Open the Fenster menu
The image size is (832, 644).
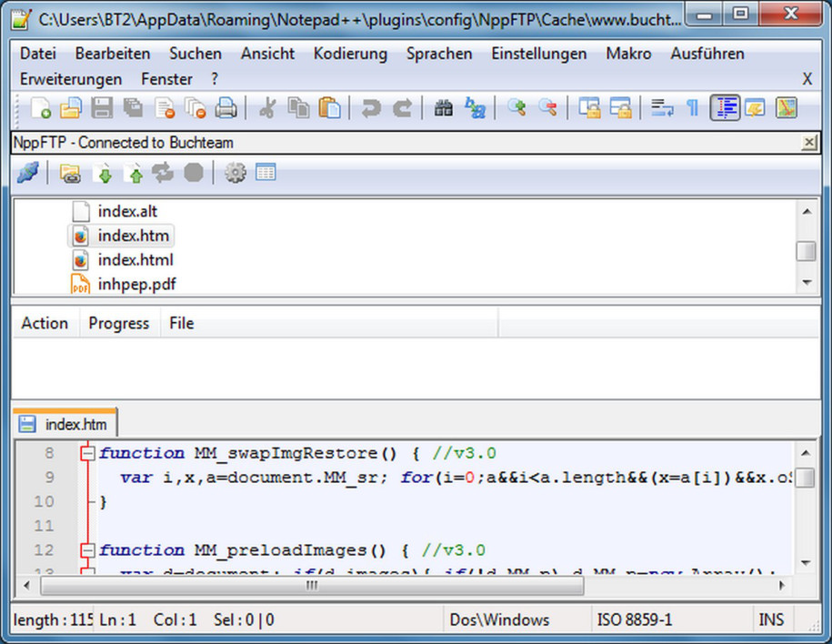coord(166,79)
